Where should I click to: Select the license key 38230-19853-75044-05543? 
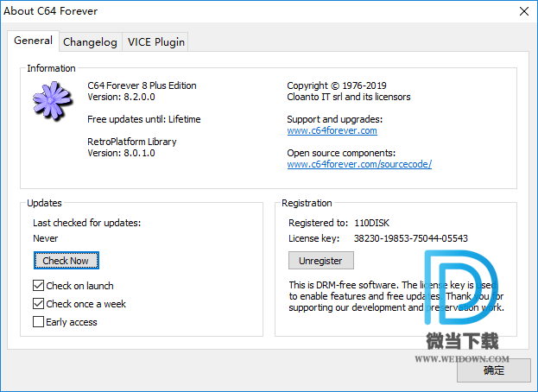[x=411, y=238]
